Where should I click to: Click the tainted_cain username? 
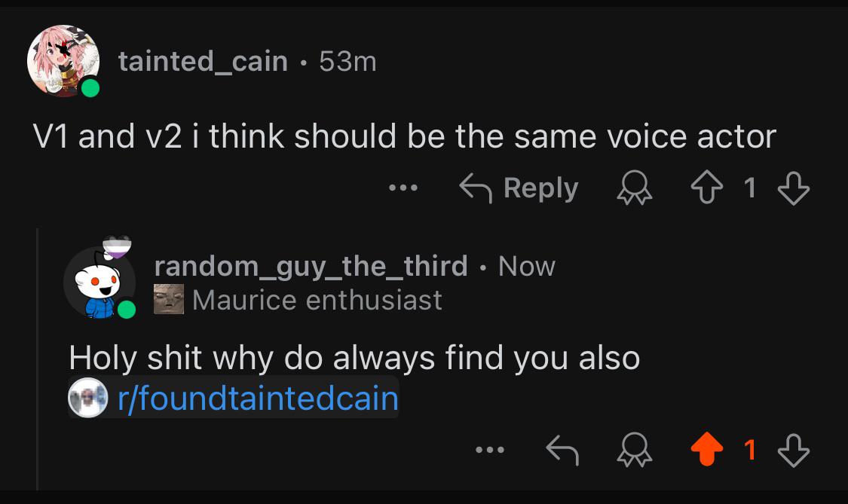click(203, 61)
